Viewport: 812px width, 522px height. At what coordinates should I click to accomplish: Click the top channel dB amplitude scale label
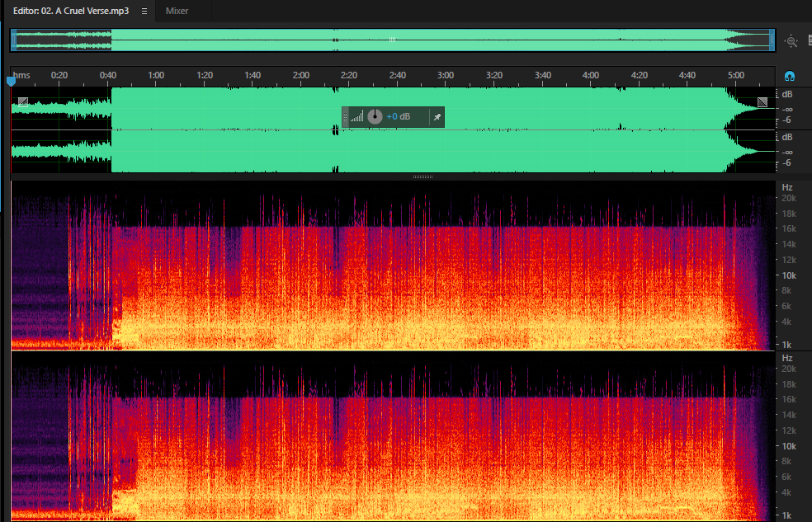pyautogui.click(x=787, y=95)
